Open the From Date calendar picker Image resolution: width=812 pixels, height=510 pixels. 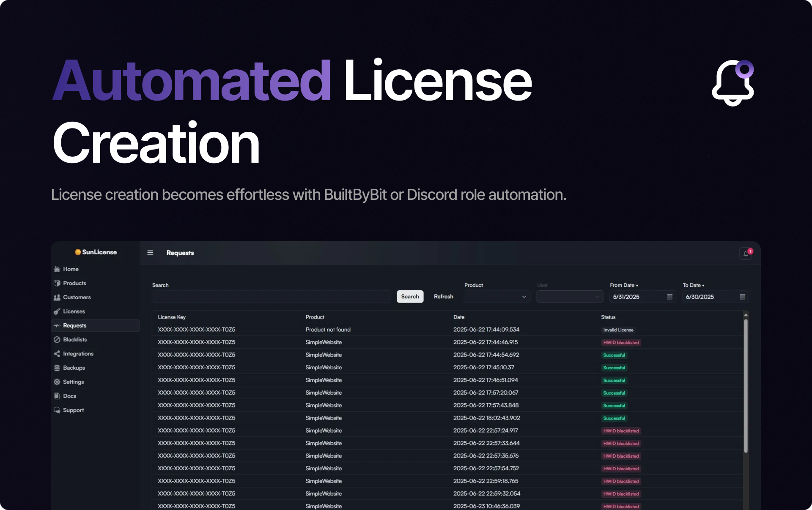click(669, 297)
